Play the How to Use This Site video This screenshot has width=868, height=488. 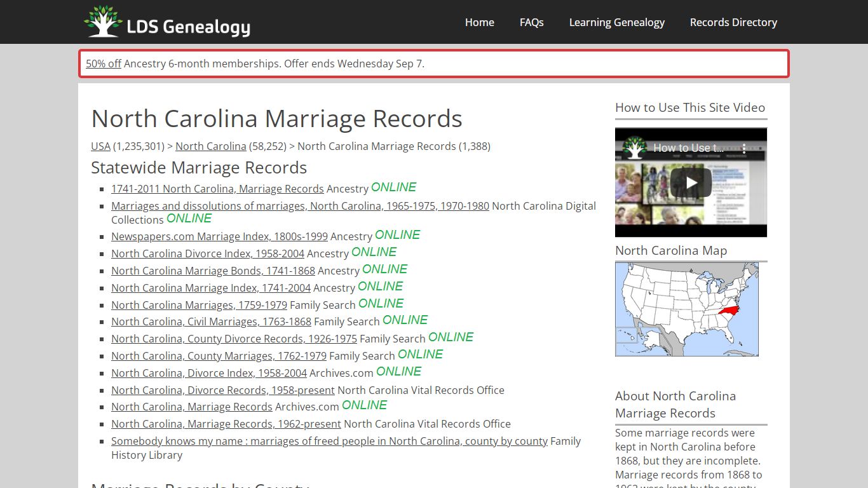pyautogui.click(x=691, y=183)
